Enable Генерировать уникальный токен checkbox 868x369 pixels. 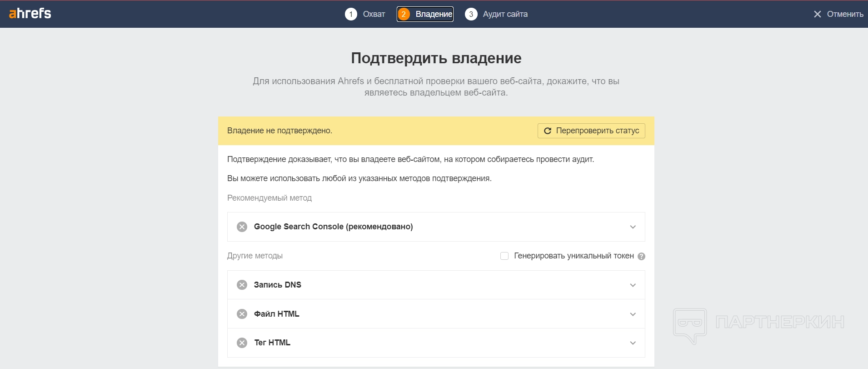click(x=504, y=256)
